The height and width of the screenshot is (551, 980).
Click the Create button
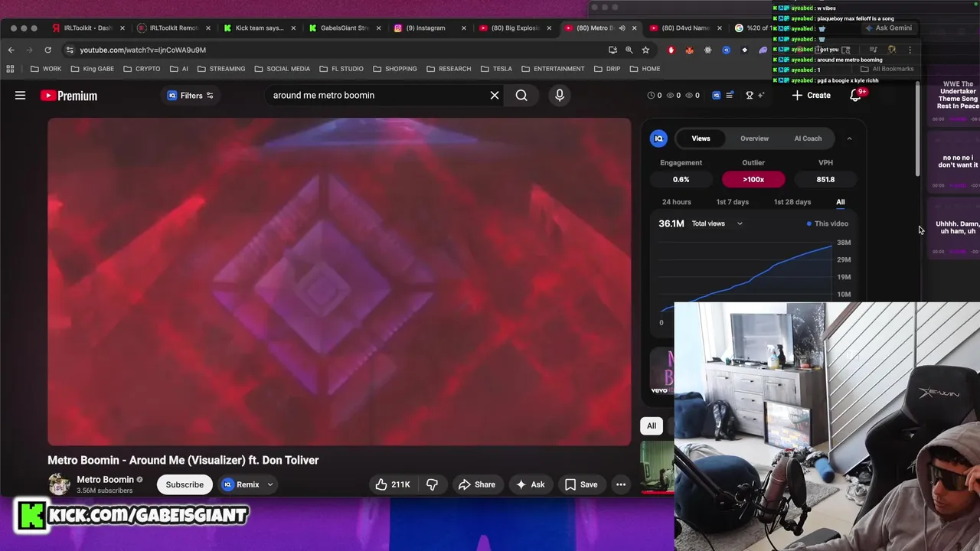tap(811, 96)
